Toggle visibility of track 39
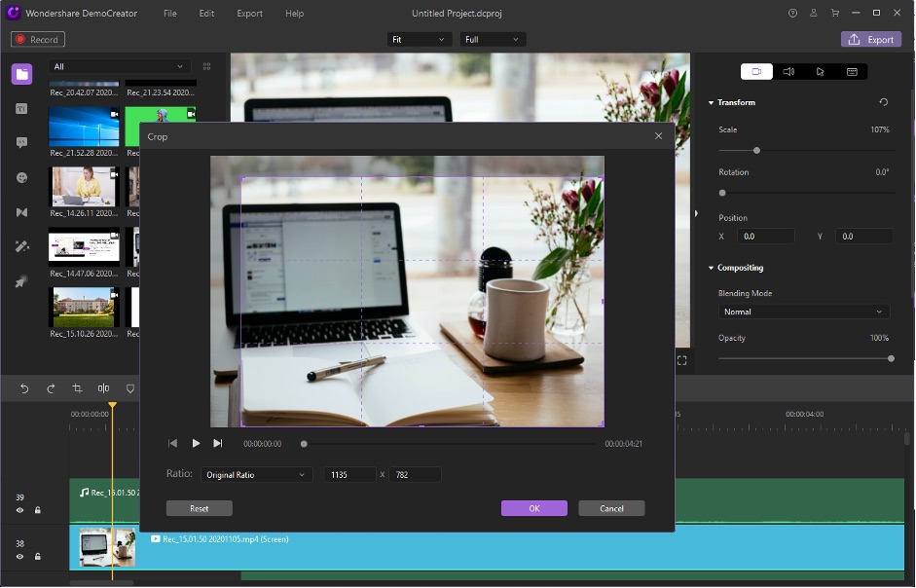 click(x=19, y=510)
